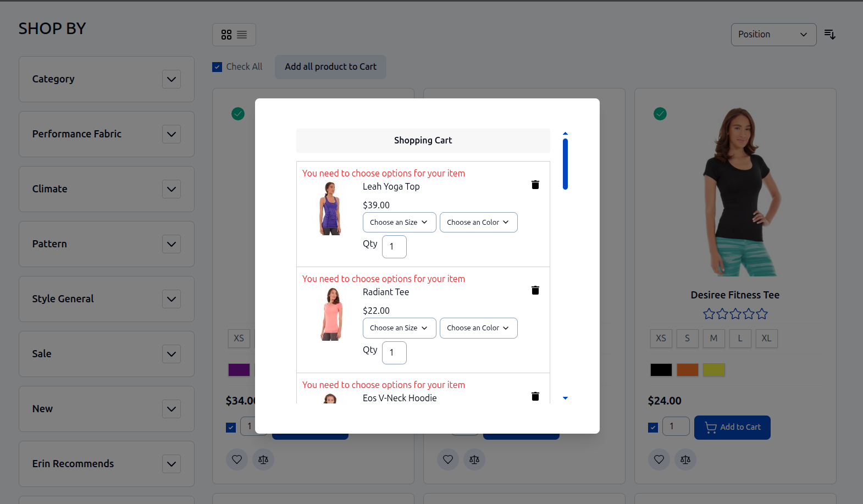Uncheck Desiree Fitness Tee selection checkbox
863x504 pixels.
pyautogui.click(x=653, y=428)
